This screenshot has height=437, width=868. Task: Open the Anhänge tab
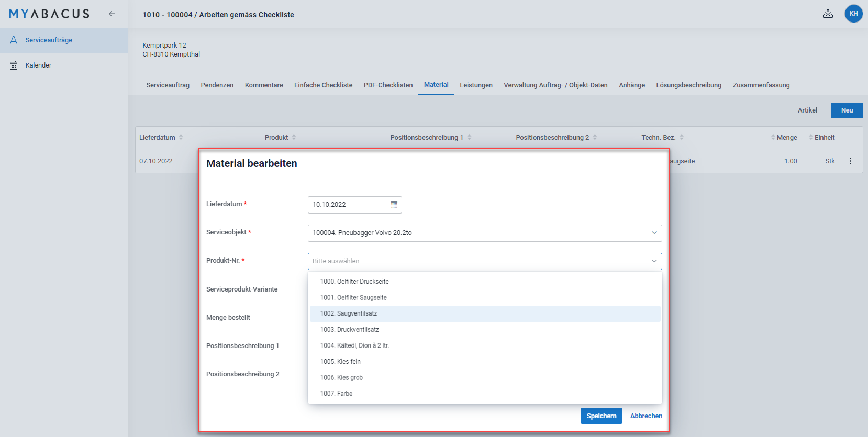tap(632, 85)
